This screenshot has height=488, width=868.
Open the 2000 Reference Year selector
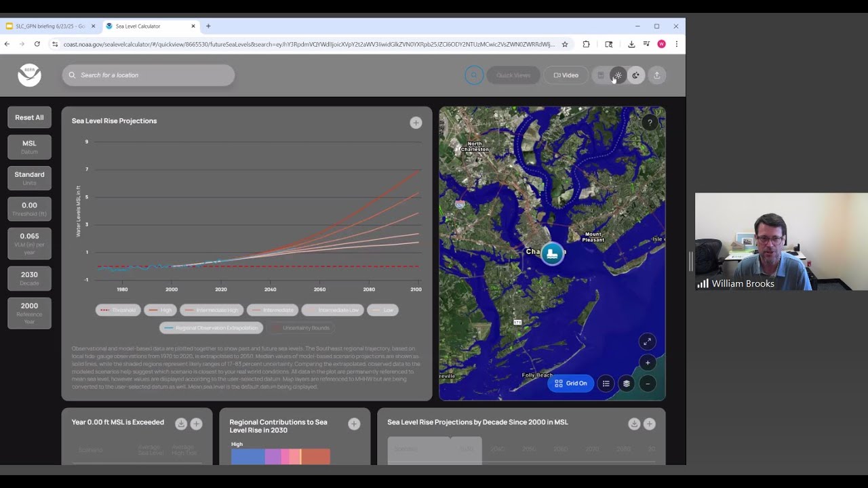pyautogui.click(x=29, y=313)
